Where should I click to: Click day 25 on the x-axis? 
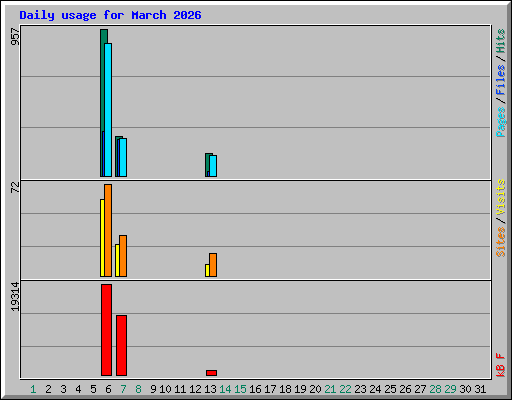pyautogui.click(x=390, y=389)
